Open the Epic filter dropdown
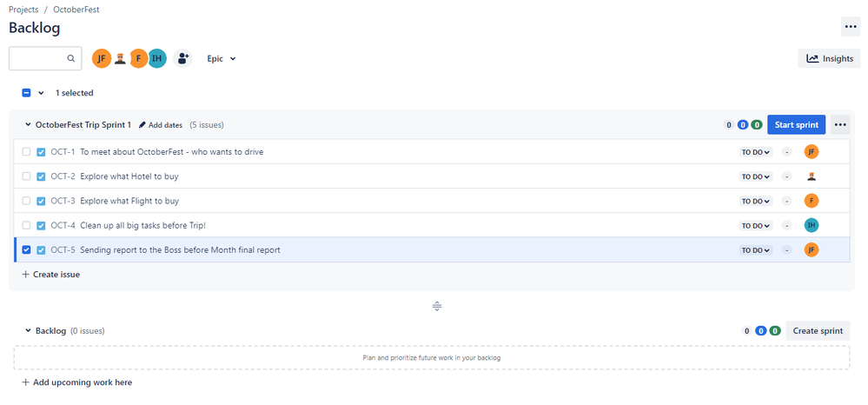Screen dimensions: 868x405 [x=222, y=58]
